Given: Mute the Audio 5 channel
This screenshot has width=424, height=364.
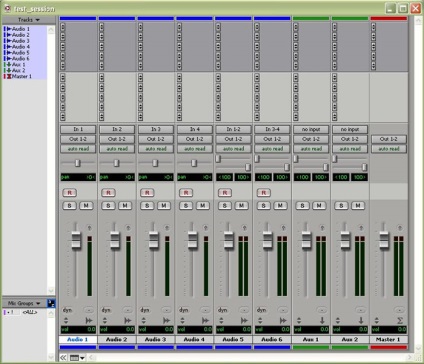Looking at the screenshot, I should click(241, 206).
